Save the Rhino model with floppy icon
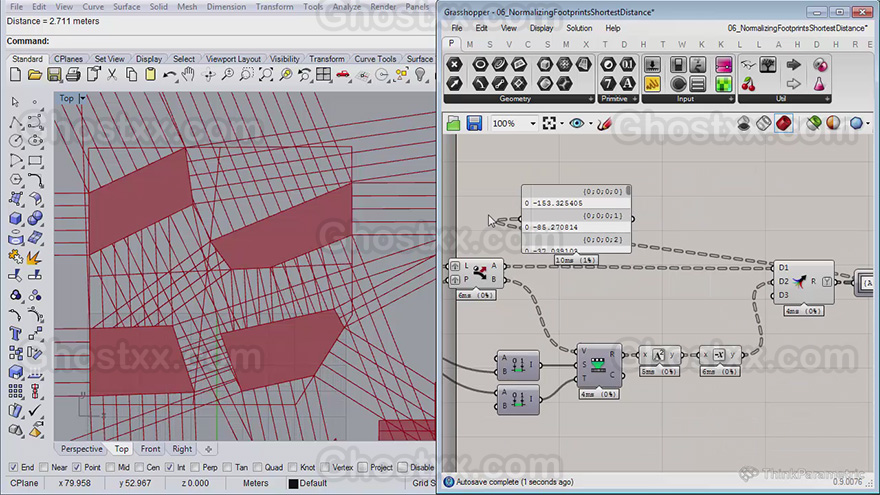 [x=54, y=75]
